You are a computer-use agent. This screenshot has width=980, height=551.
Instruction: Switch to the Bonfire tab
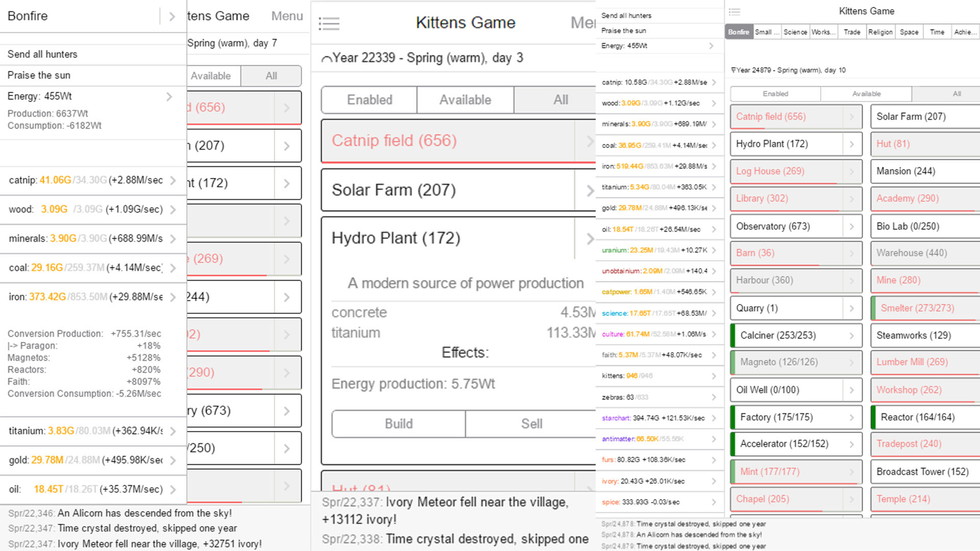click(739, 32)
